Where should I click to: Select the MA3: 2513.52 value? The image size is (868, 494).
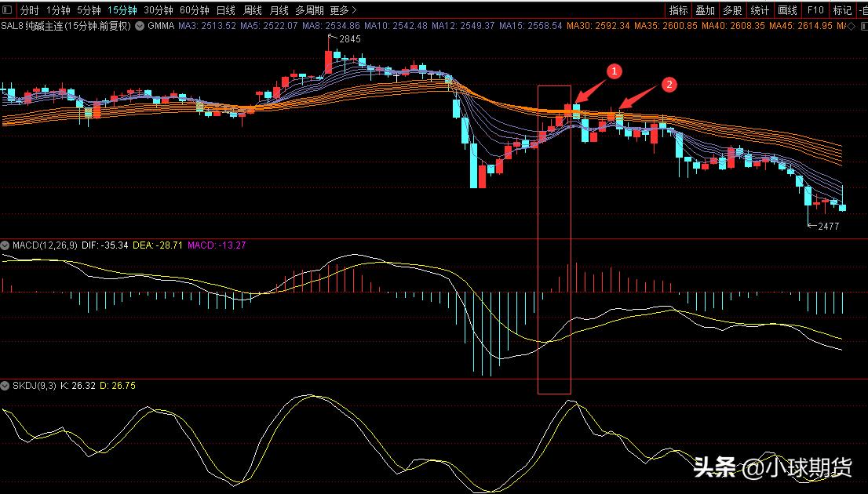(x=207, y=25)
